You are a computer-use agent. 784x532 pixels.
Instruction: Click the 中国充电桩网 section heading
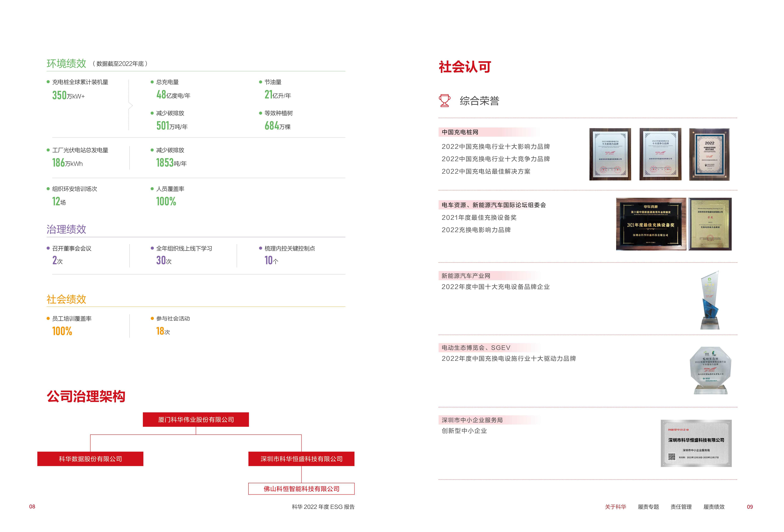460,132
